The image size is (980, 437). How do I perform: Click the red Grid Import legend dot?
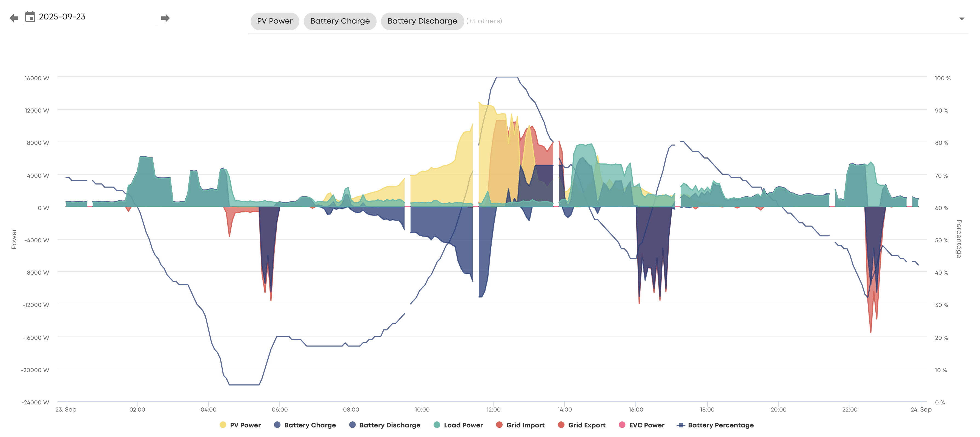pyautogui.click(x=499, y=424)
